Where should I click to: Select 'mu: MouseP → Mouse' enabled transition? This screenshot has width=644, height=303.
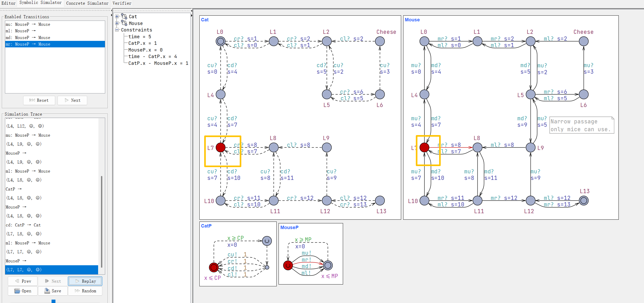(x=28, y=24)
